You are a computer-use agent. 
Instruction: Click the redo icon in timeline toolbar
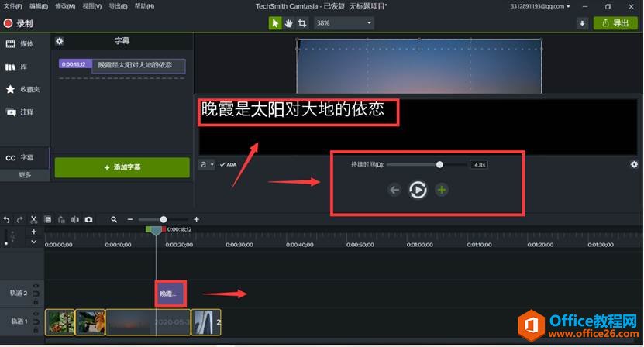click(x=19, y=220)
